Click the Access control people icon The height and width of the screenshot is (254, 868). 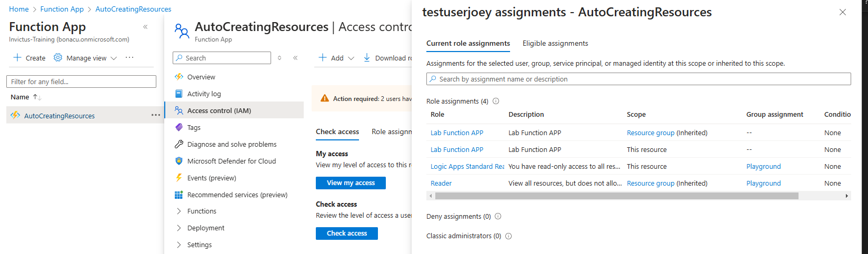pos(182,32)
